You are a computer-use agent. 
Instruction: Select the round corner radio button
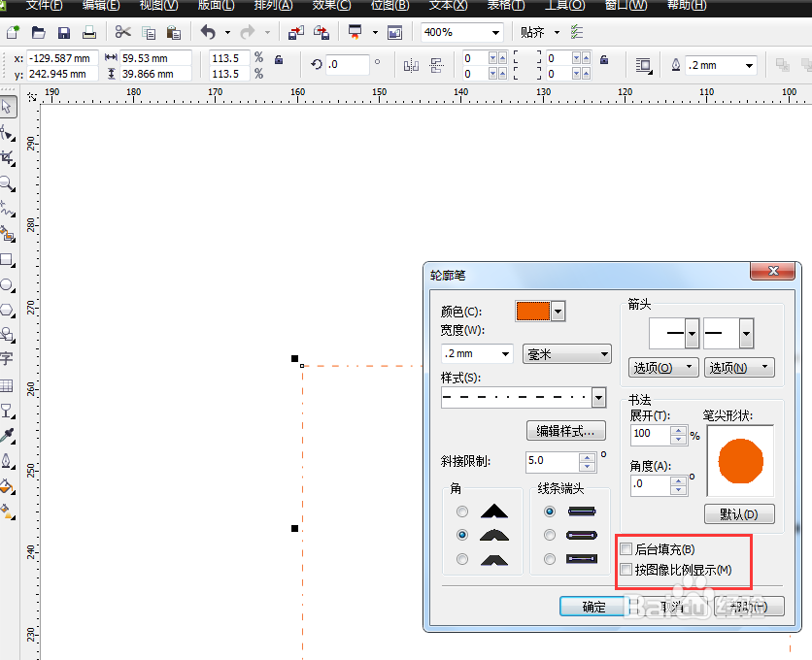[x=462, y=535]
